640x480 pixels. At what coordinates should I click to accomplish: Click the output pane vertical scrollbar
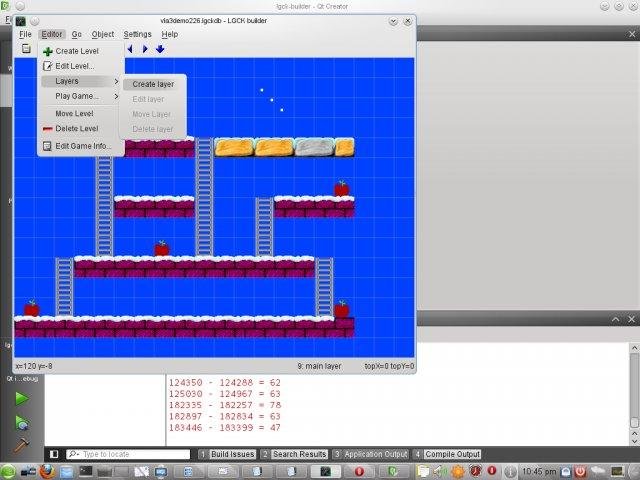pyautogui.click(x=634, y=389)
